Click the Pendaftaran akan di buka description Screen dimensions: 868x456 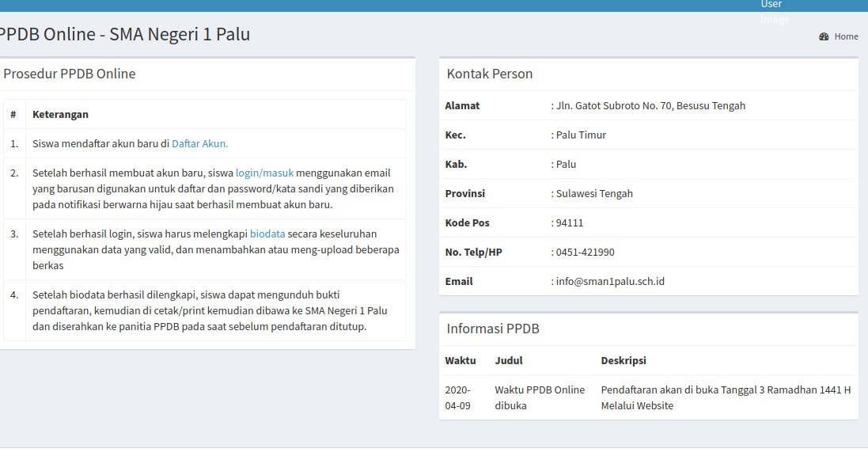point(726,398)
